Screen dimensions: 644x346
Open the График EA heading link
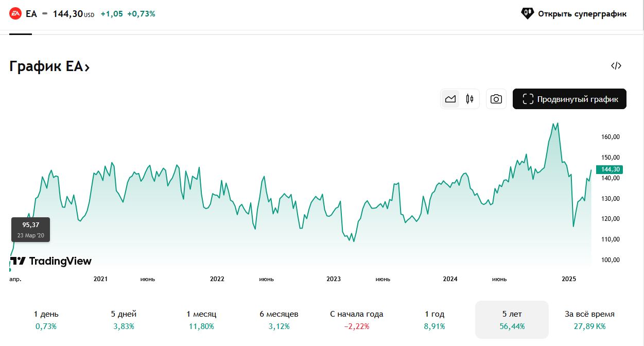pyautogui.click(x=49, y=66)
